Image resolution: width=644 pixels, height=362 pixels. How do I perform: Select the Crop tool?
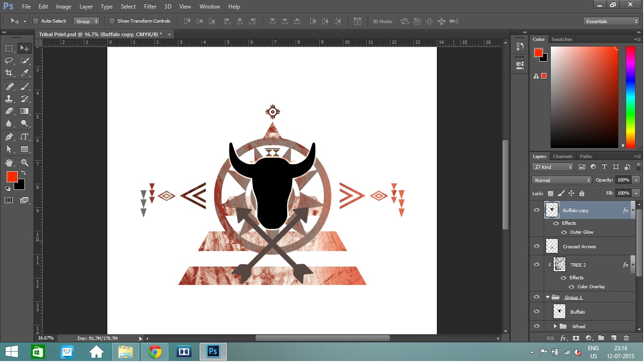click(x=9, y=73)
